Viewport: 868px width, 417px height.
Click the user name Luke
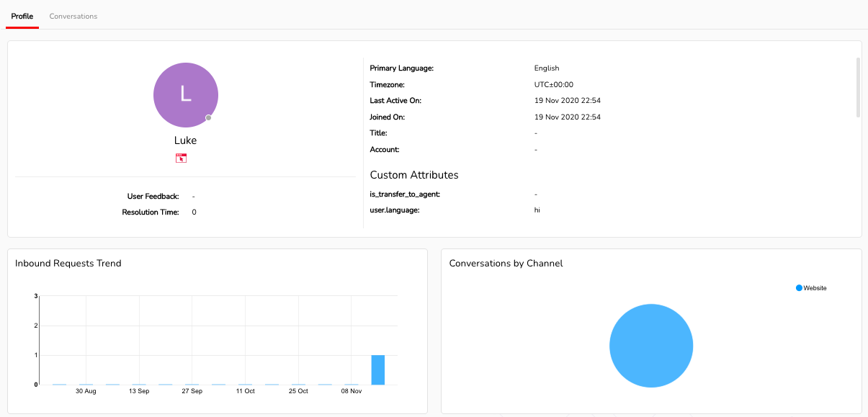pyautogui.click(x=185, y=140)
